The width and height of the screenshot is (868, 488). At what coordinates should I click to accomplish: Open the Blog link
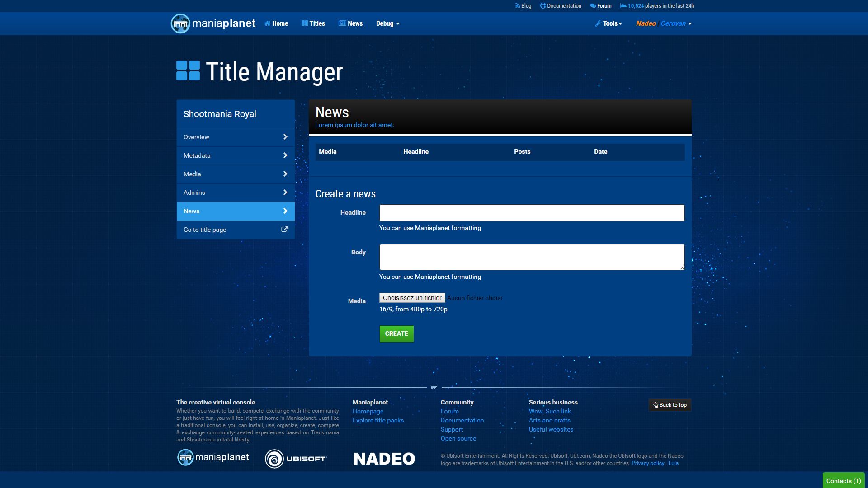click(523, 6)
